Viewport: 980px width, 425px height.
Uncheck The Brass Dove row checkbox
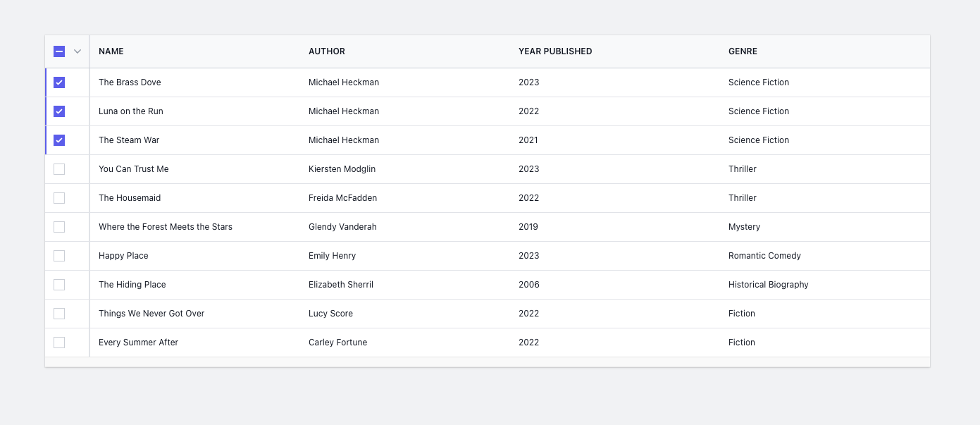coord(59,82)
